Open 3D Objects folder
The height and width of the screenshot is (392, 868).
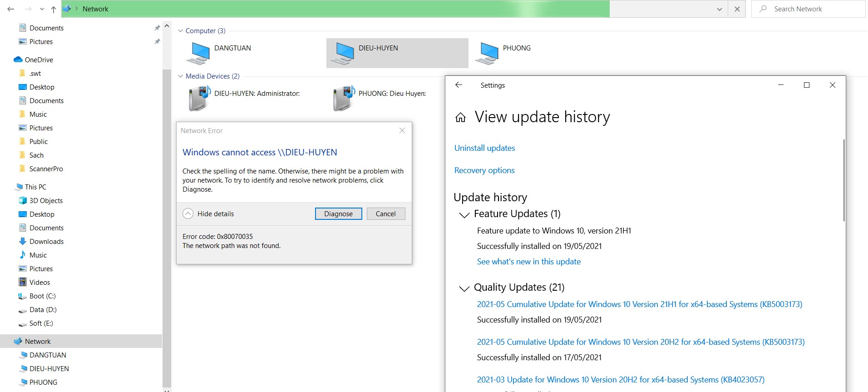(41, 200)
